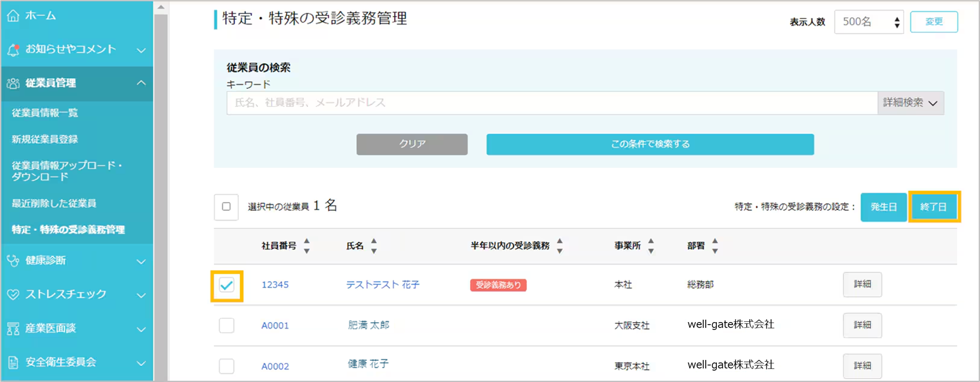Uncheck the checkbox for employee 12345
The height and width of the screenshot is (382, 980).
(227, 285)
